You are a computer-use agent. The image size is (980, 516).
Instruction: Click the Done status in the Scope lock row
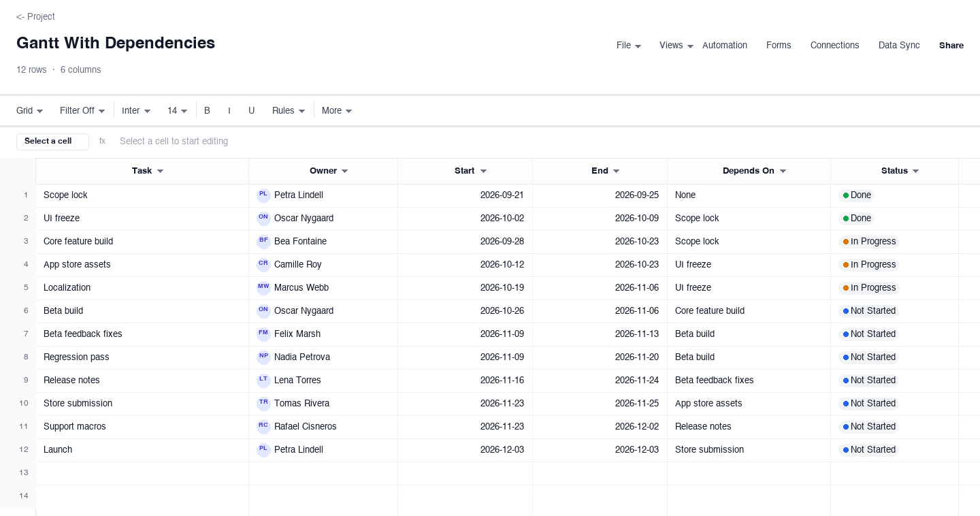click(x=857, y=195)
